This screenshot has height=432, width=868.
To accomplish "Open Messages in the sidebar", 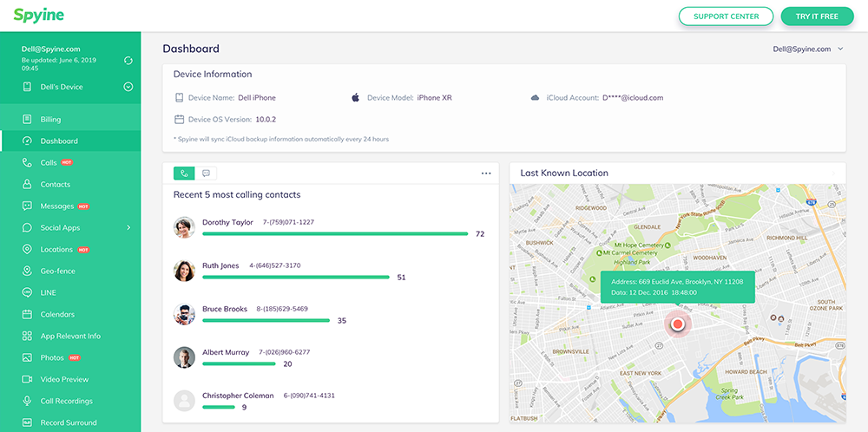I will (70, 206).
